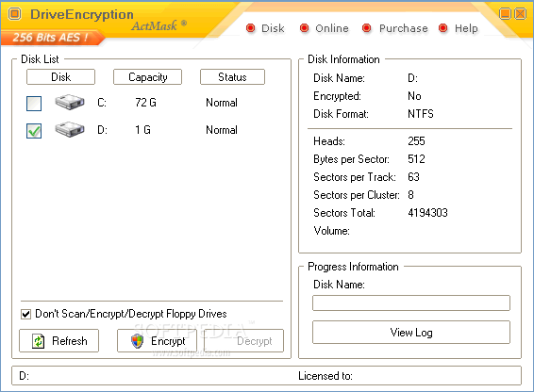Click the 1 G capacity value
The image size is (534, 392).
tap(142, 130)
